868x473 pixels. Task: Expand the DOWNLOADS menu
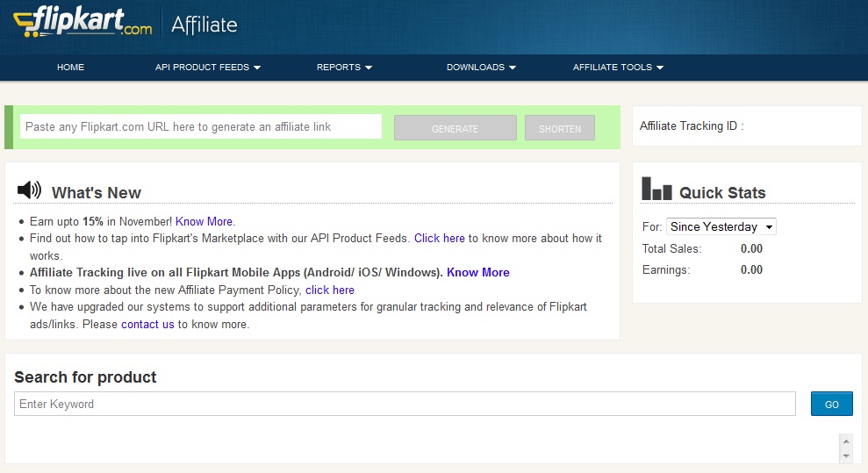(481, 67)
